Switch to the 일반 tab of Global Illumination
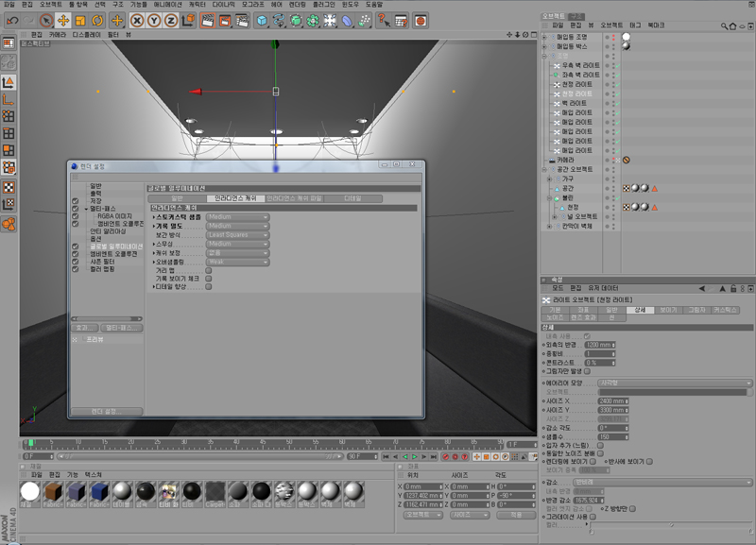 (177, 198)
